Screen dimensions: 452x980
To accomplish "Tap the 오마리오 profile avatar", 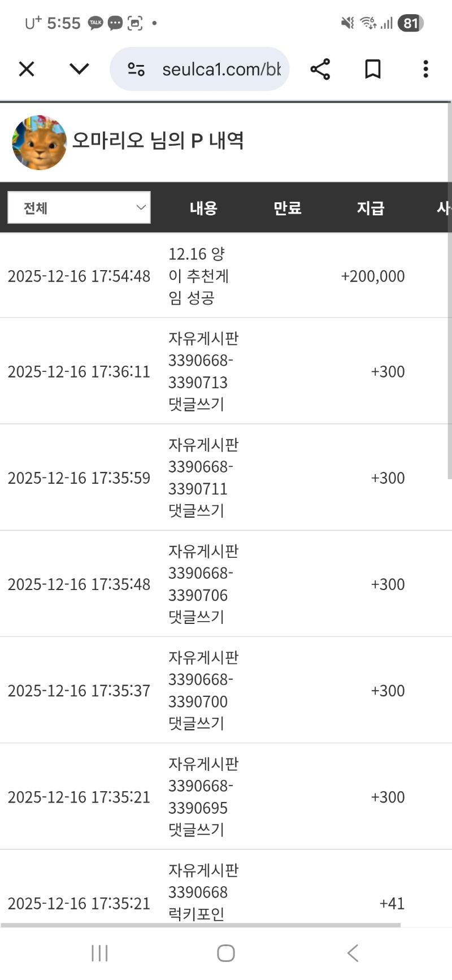I will click(39, 142).
